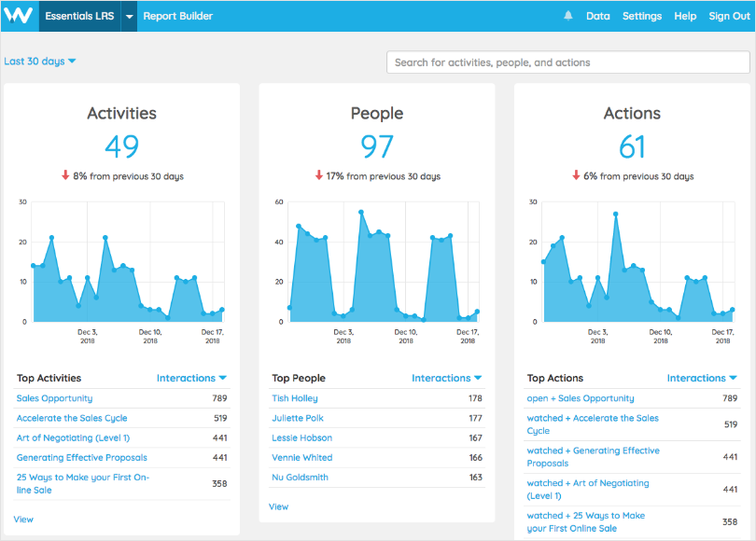
Task: Click Sign Out
Action: (729, 16)
